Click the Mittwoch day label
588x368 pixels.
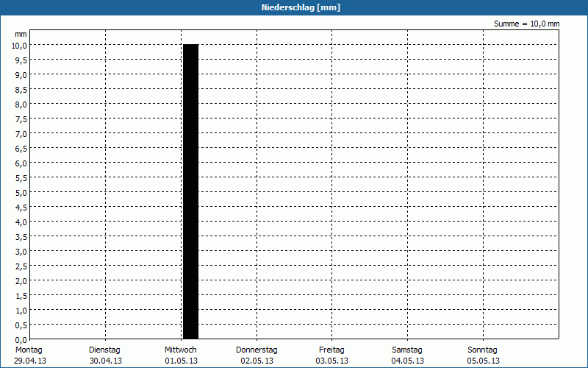click(x=180, y=350)
